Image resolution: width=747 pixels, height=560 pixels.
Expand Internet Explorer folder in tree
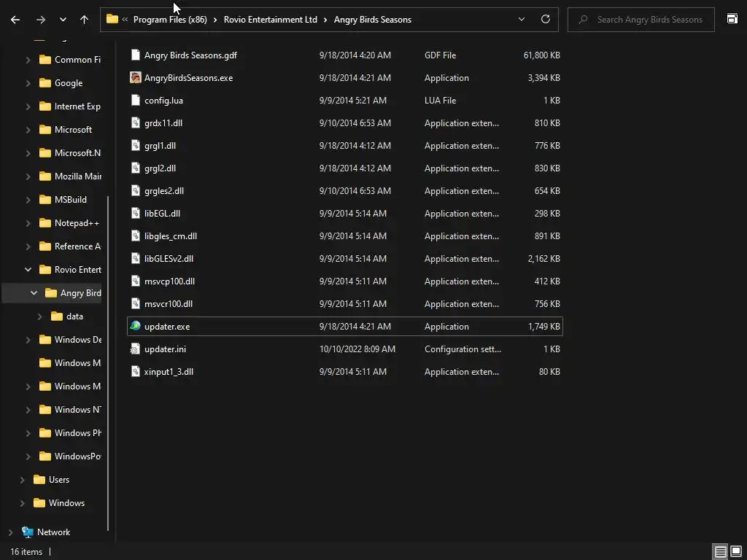[x=28, y=106]
